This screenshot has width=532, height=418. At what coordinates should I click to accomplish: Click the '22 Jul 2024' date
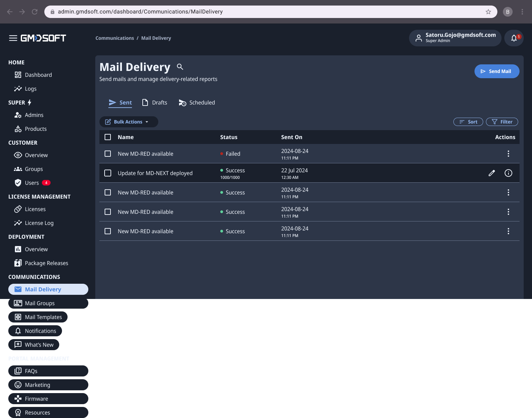[x=294, y=170]
